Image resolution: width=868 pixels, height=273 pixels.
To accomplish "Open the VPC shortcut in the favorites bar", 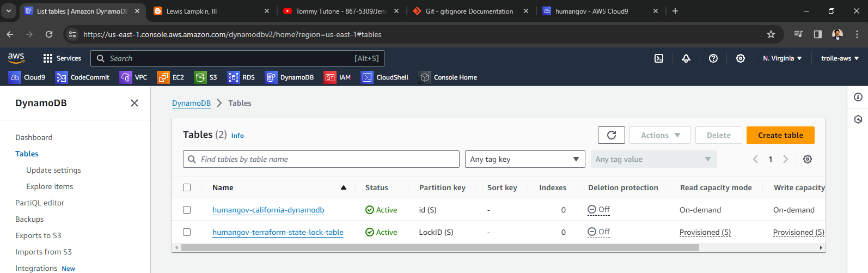I will coord(133,77).
